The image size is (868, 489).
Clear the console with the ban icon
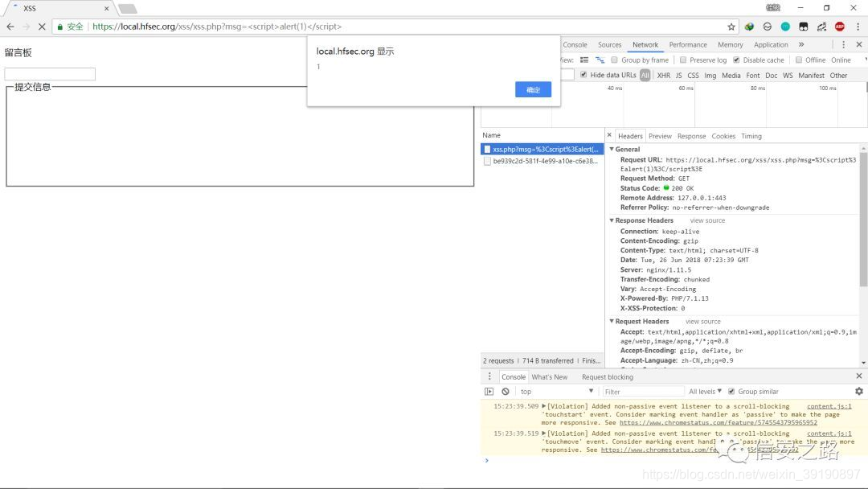pyautogui.click(x=506, y=392)
